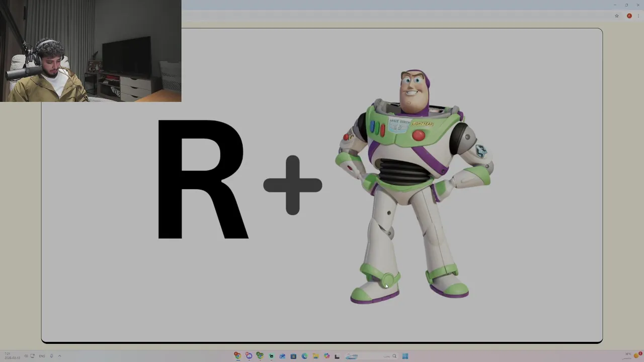Launch Microsoft Store from taskbar
Image resolution: width=644 pixels, height=362 pixels.
point(293,356)
